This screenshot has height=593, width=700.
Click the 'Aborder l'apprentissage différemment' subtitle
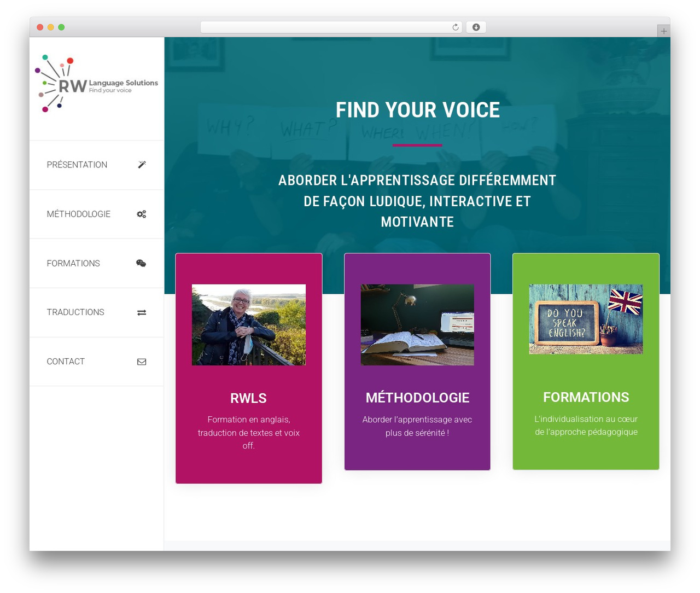click(417, 201)
